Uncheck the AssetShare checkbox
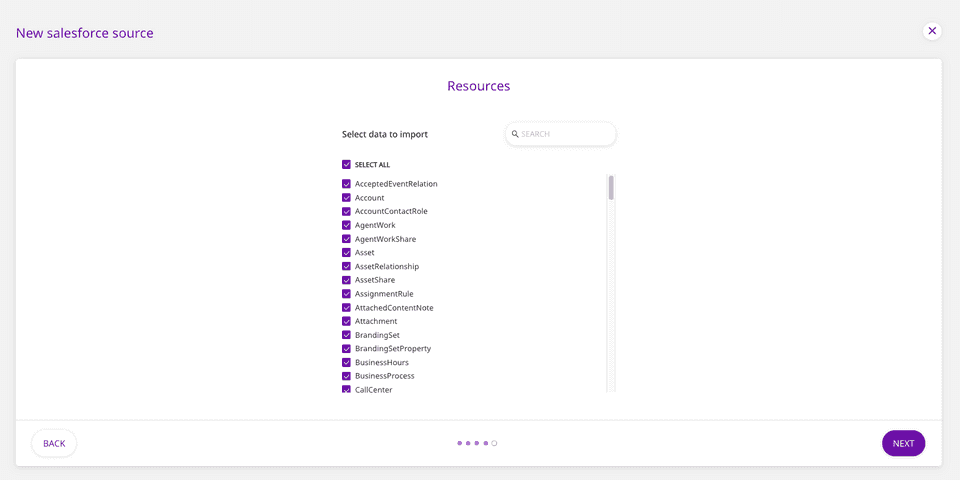The width and height of the screenshot is (960, 480). pos(346,280)
